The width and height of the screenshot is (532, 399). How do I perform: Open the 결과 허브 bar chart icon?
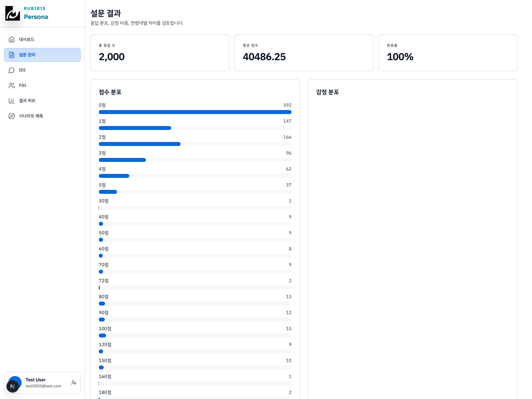pos(12,101)
